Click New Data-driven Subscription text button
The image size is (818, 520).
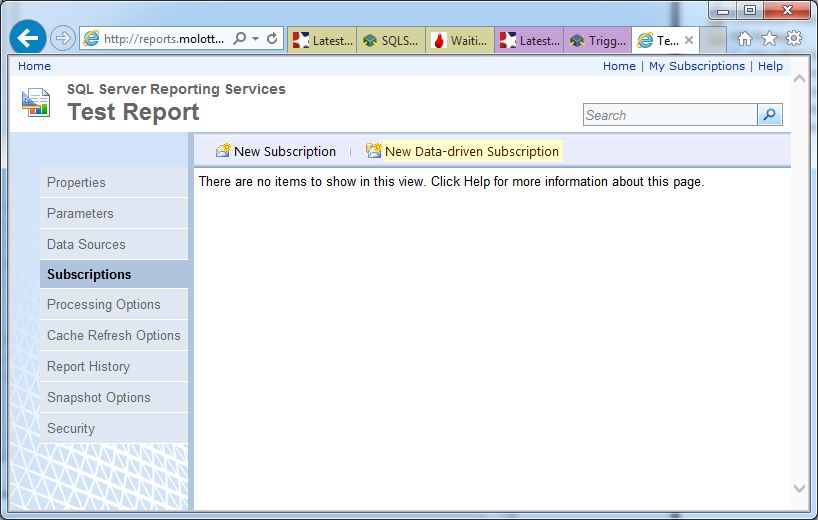(472, 151)
